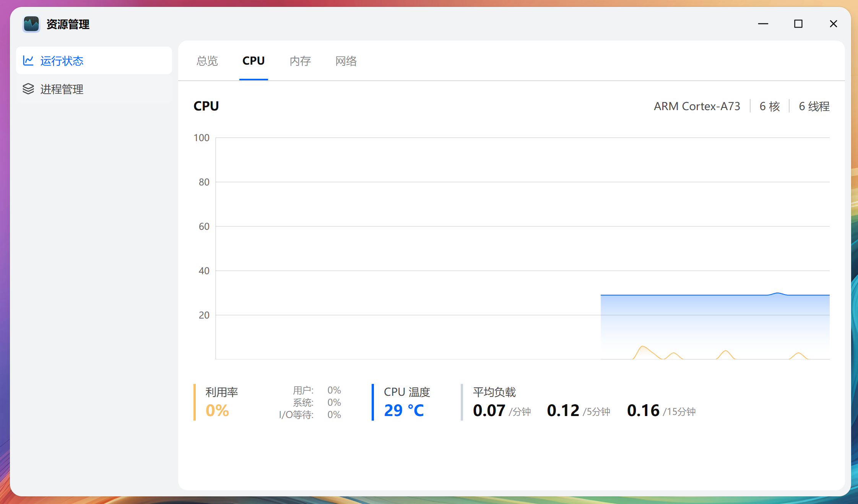Viewport: 858px width, 504px height.
Task: Close the resource manager window
Action: coord(833,24)
